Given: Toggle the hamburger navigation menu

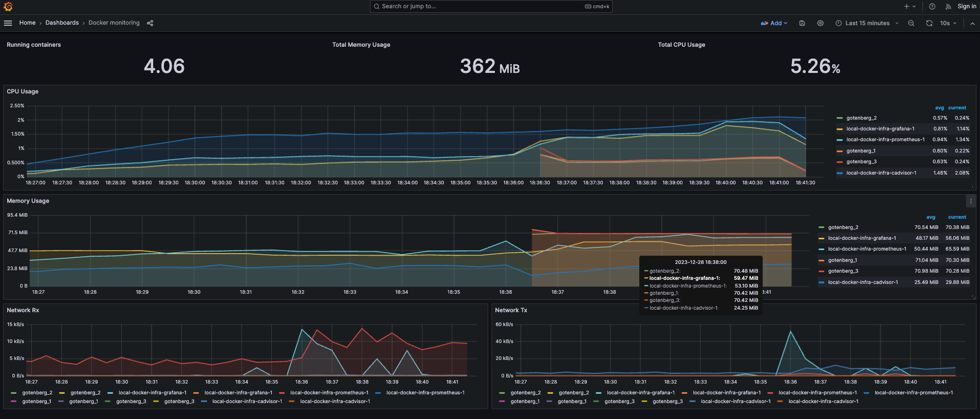Looking at the screenshot, I should (x=8, y=23).
